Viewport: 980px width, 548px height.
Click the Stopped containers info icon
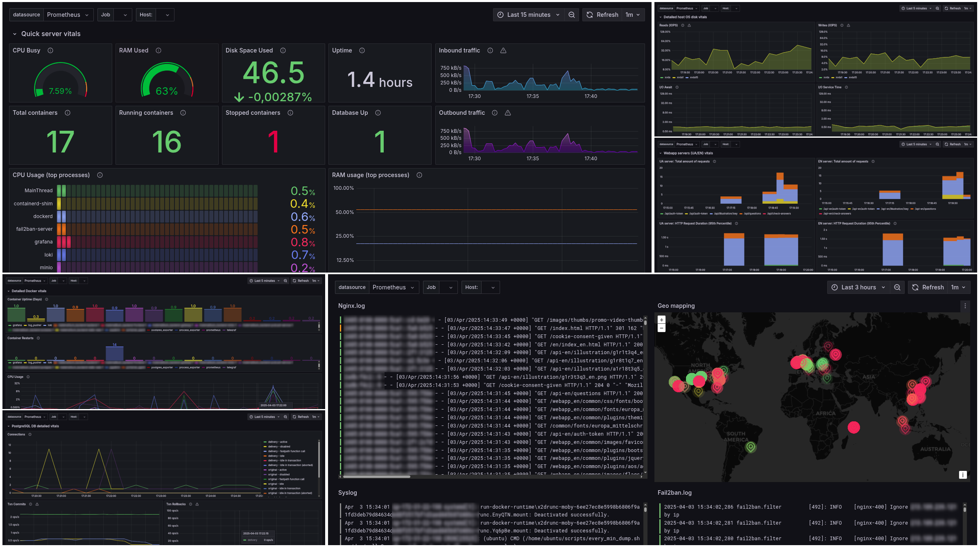pos(290,113)
